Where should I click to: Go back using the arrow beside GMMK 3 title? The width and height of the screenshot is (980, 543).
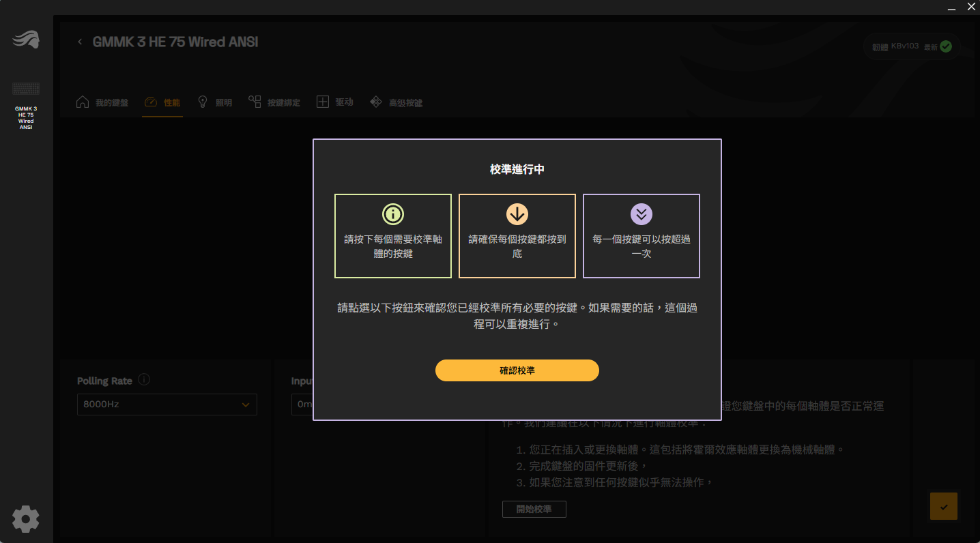click(80, 42)
